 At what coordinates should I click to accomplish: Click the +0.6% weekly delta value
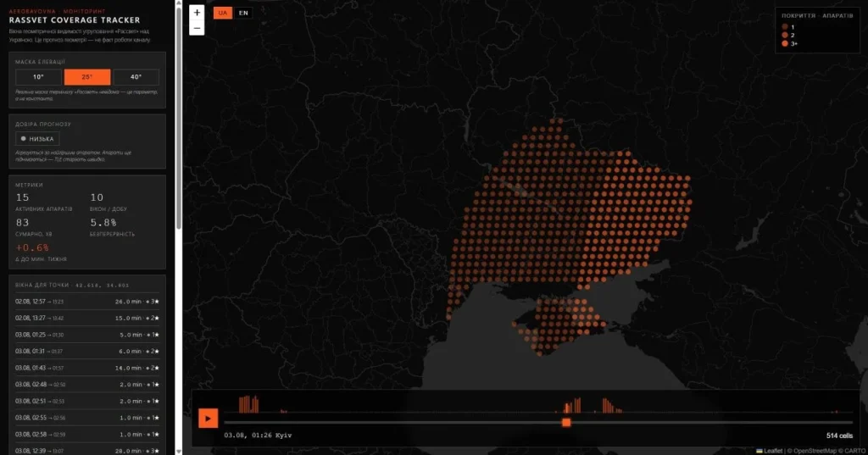point(32,247)
